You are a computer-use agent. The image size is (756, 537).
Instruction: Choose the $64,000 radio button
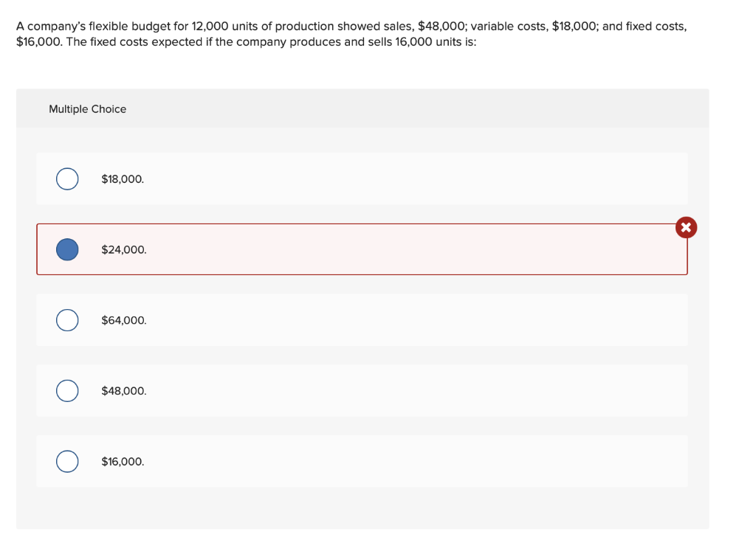pyautogui.click(x=67, y=320)
